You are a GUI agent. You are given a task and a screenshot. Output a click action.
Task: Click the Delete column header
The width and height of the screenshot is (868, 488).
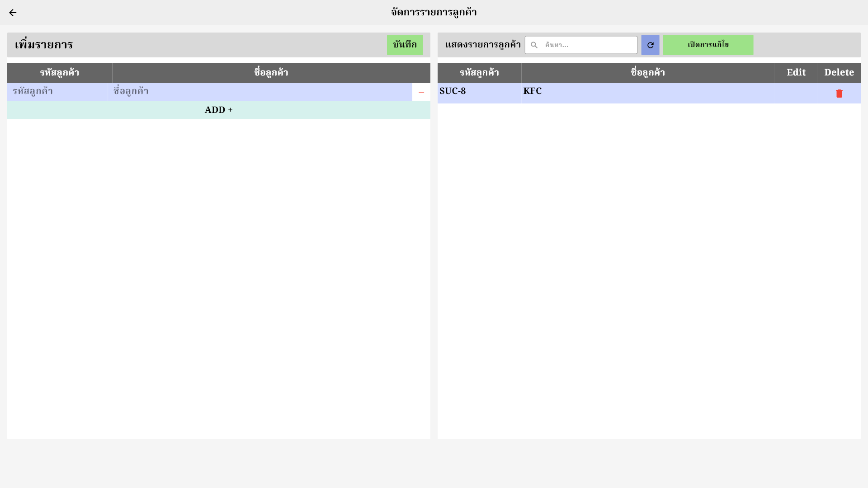click(839, 73)
